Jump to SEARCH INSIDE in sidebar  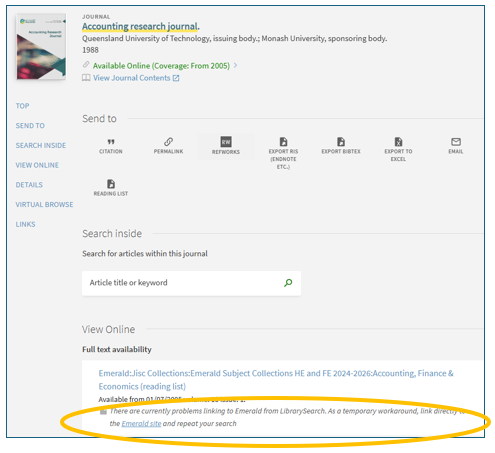(x=41, y=145)
